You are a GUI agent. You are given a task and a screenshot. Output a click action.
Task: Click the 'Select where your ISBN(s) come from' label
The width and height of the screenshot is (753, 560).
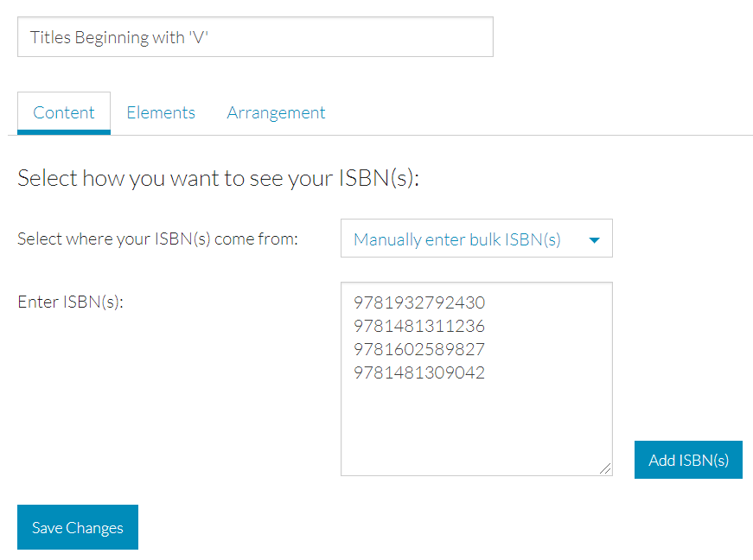157,239
